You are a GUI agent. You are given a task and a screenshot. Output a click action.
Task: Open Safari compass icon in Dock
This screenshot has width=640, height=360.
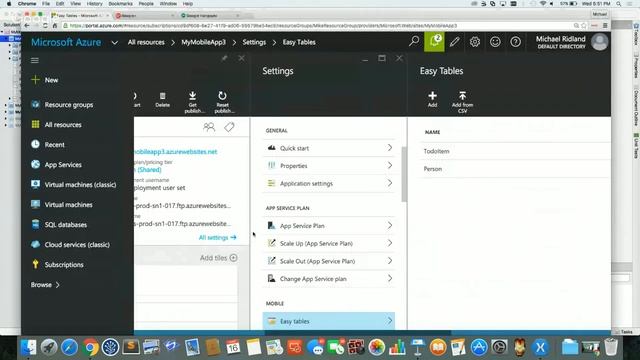point(69,347)
